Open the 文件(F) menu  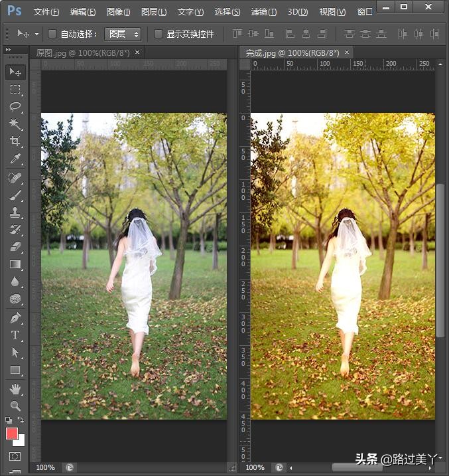[46, 12]
